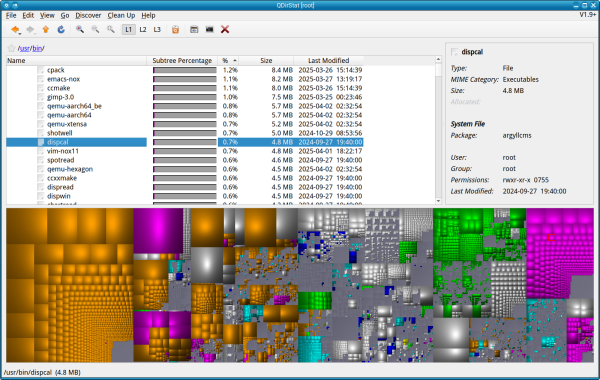
Task: Click the rwxr-xr-x 0755 permissions value
Action: click(x=525, y=180)
